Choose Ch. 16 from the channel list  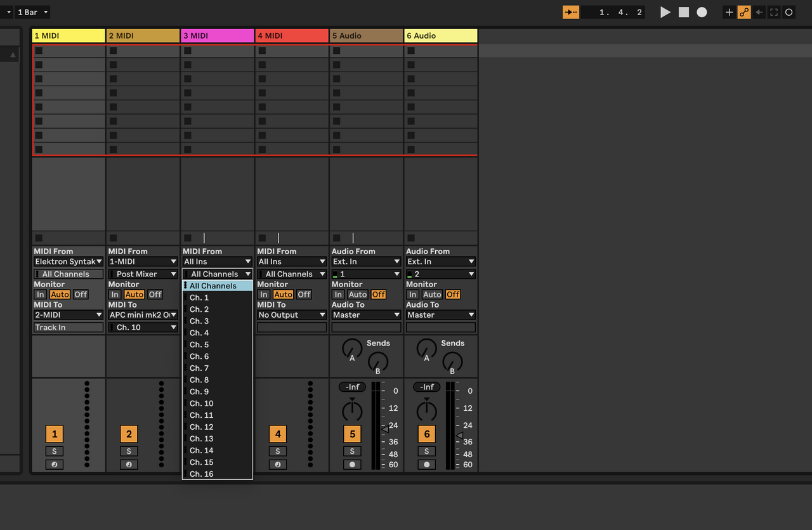pos(218,474)
